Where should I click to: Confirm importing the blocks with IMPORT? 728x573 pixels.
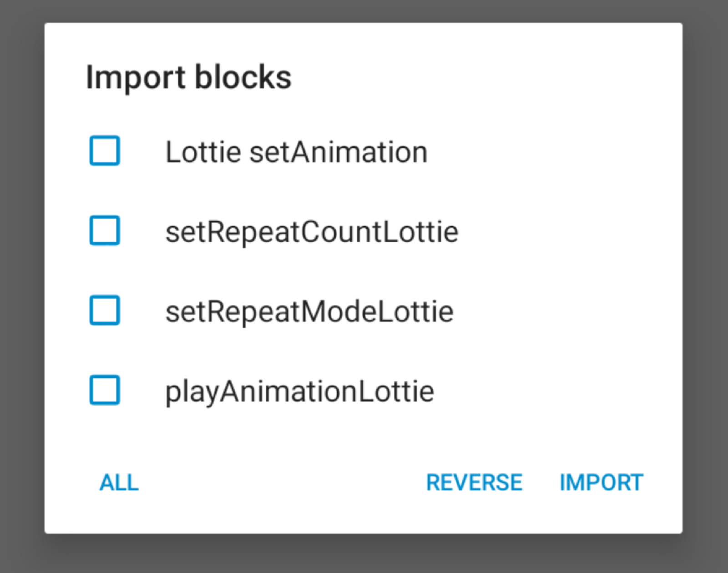pos(601,483)
